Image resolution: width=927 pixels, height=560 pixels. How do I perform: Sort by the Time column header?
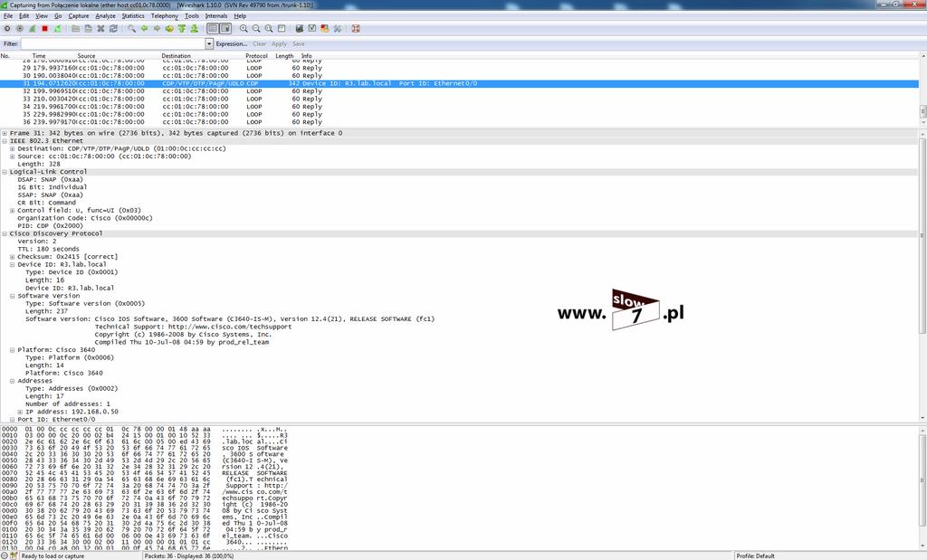[x=39, y=55]
